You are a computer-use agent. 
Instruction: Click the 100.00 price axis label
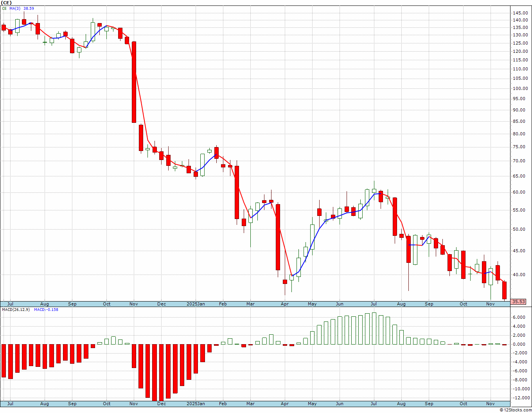point(520,88)
